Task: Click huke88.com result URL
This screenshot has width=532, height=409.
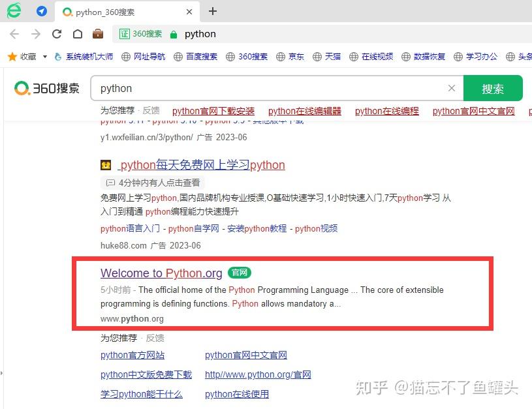Action: (123, 245)
